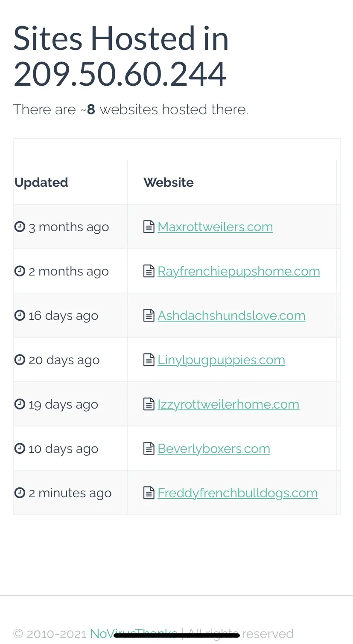Click document icon next to Linylpugpuppies.com
The image size is (353, 644).
pos(149,360)
